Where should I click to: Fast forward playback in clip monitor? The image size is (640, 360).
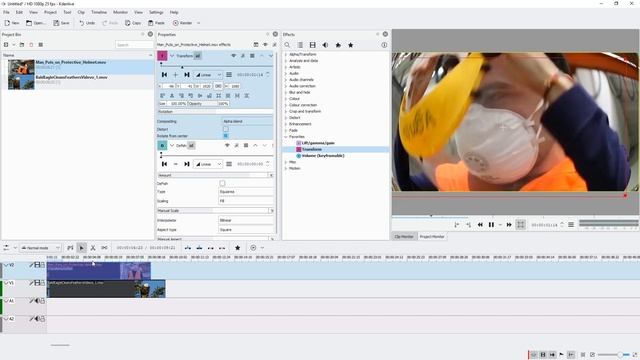point(509,225)
